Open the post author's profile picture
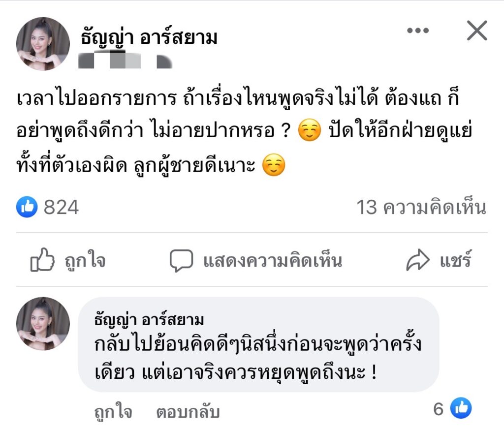Viewport: 504px width, 429px height. 43,44
